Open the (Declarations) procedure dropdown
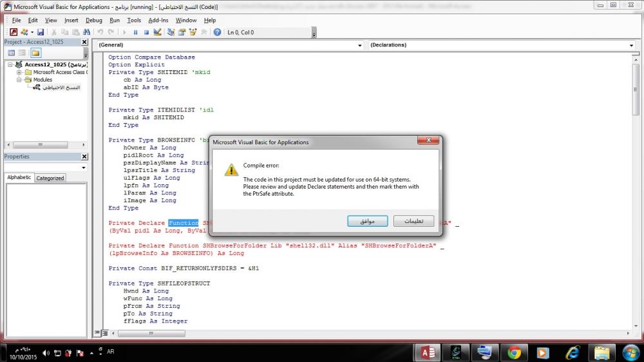The height and width of the screenshot is (362, 644). coord(631,45)
